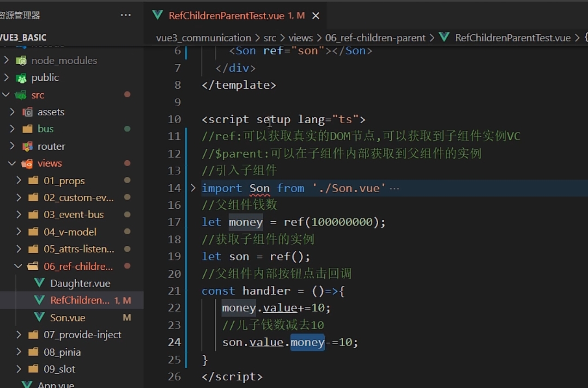Viewport: 588px width, 388px height.
Task: Click the views folder icon
Action: (x=28, y=164)
